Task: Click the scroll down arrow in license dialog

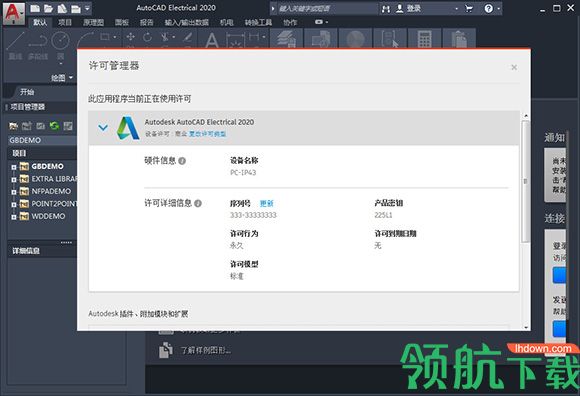Action: pos(526,327)
